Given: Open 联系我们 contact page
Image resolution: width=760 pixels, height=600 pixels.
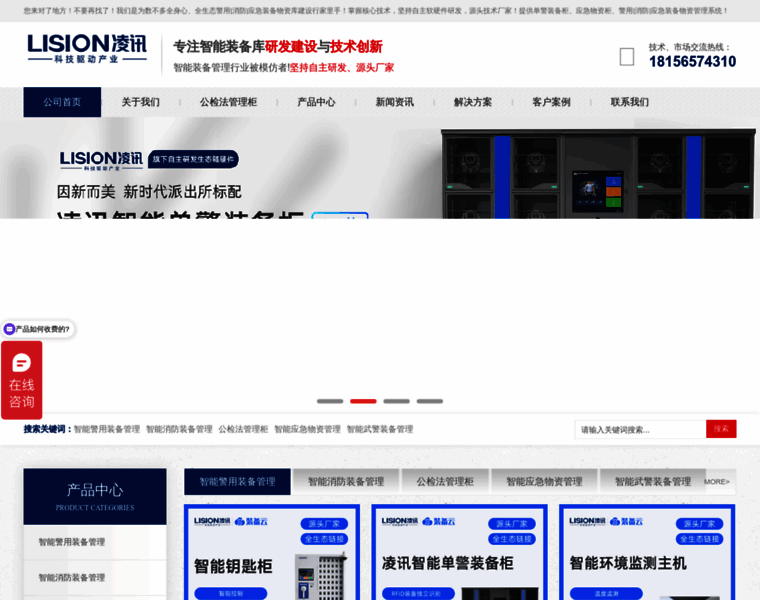Looking at the screenshot, I should (630, 102).
